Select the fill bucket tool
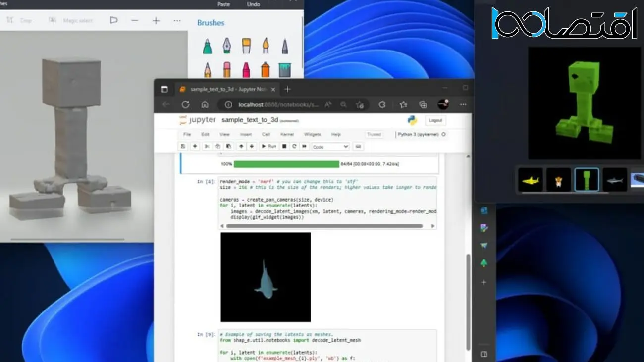This screenshot has height=362, width=644. coord(285,69)
